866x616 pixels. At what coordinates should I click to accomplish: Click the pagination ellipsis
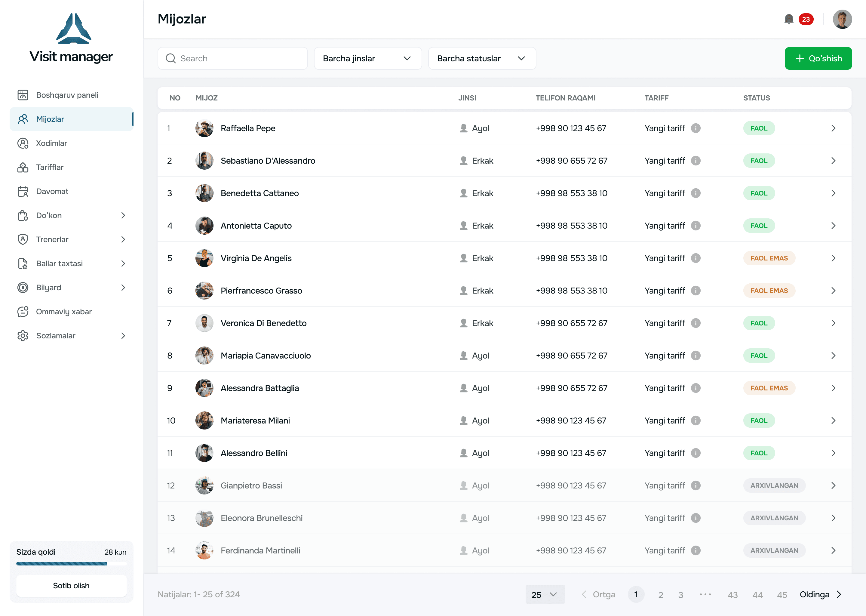[705, 594]
